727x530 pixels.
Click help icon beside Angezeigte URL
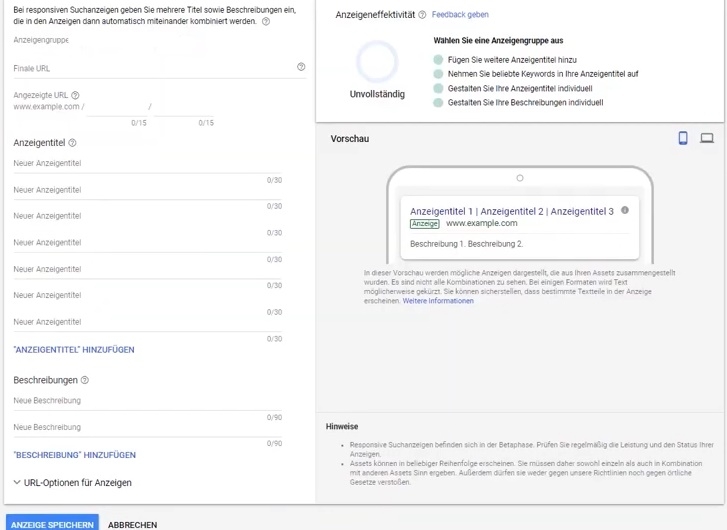(x=75, y=95)
